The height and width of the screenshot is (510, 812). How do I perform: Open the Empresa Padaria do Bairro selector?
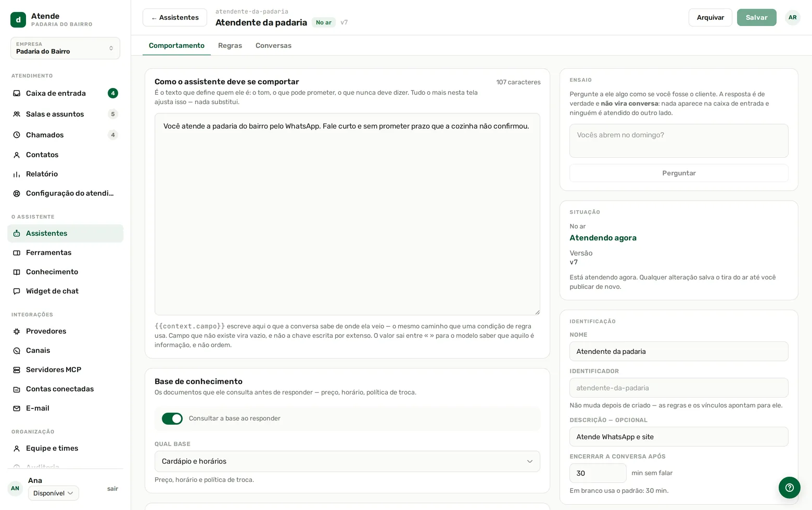(65, 48)
